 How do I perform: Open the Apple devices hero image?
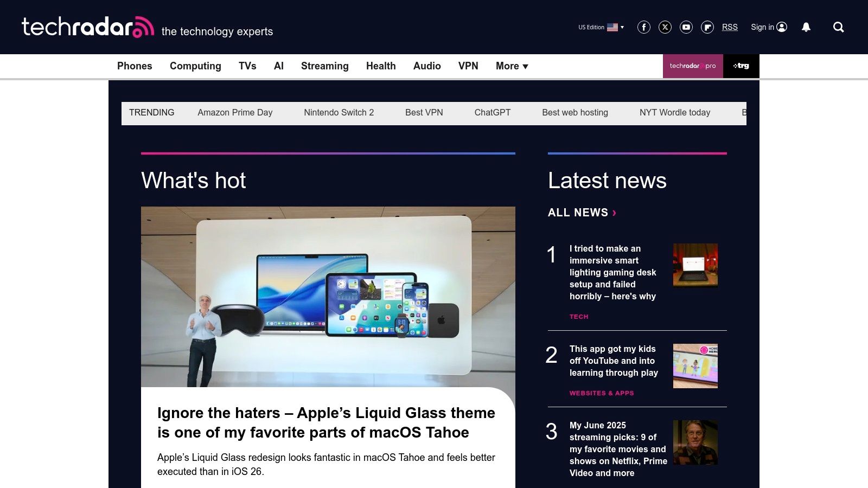pos(328,297)
